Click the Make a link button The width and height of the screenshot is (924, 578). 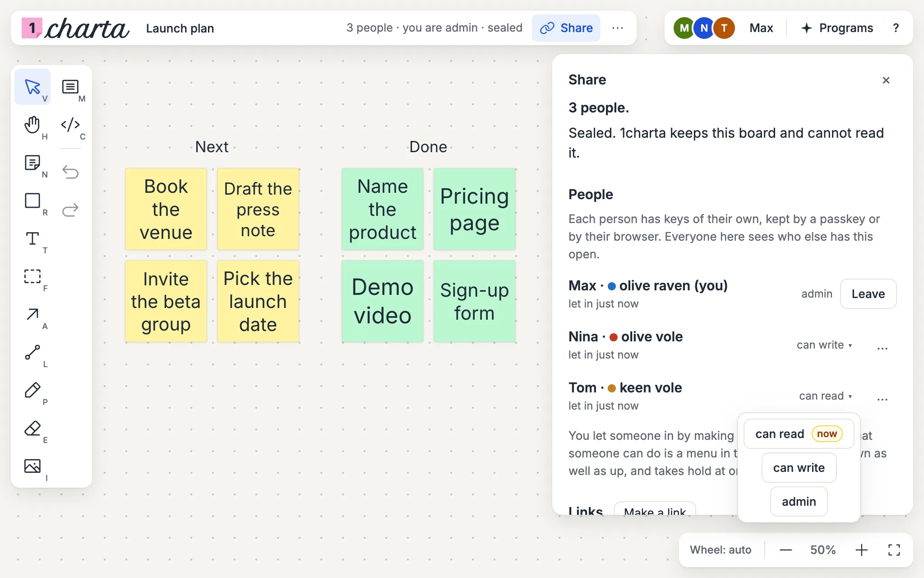pyautogui.click(x=655, y=509)
